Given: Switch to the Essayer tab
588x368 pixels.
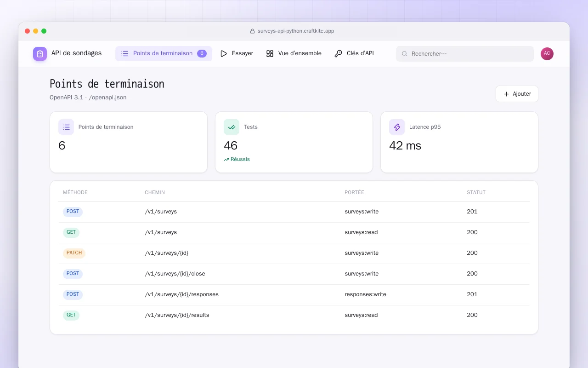Looking at the screenshot, I should point(237,53).
